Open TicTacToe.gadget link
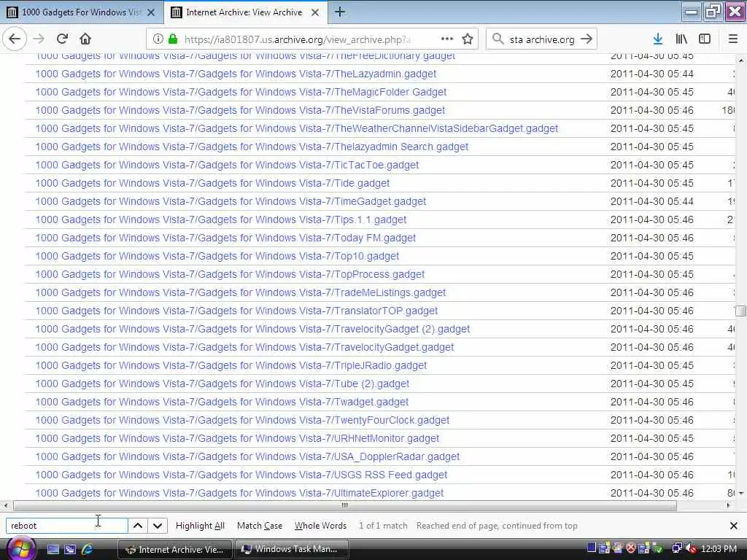 [228, 165]
